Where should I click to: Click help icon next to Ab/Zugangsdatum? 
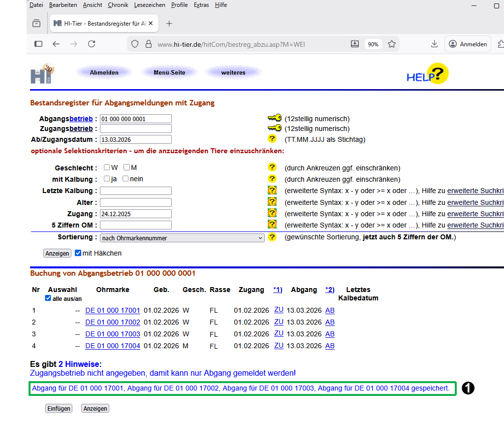(x=272, y=139)
